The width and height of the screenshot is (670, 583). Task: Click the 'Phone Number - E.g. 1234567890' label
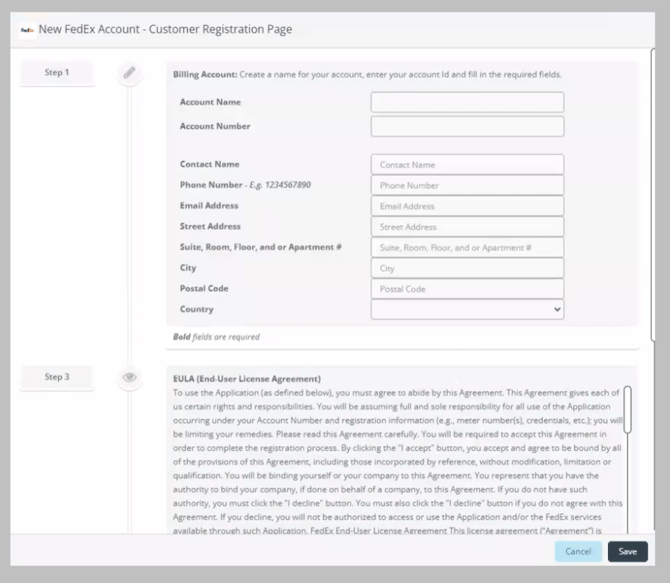245,185
